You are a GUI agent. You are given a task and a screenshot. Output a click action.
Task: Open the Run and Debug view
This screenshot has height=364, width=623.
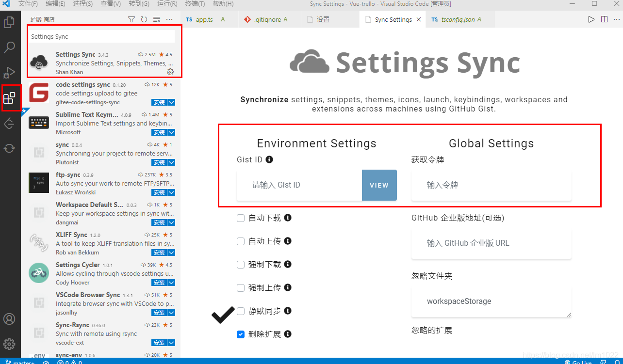(x=9, y=73)
